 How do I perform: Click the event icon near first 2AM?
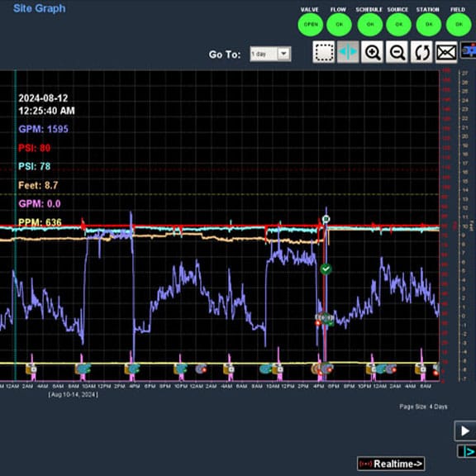coord(31,369)
